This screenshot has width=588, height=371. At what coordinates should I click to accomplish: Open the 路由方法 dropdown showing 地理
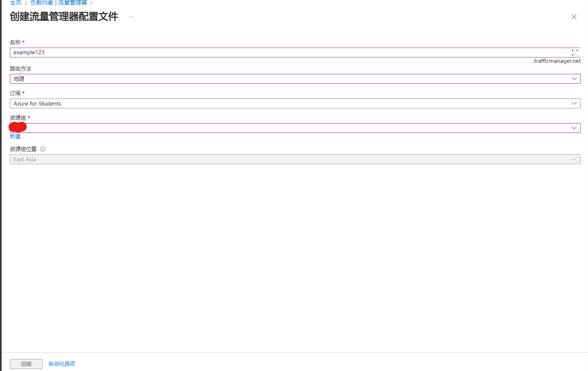pos(295,79)
